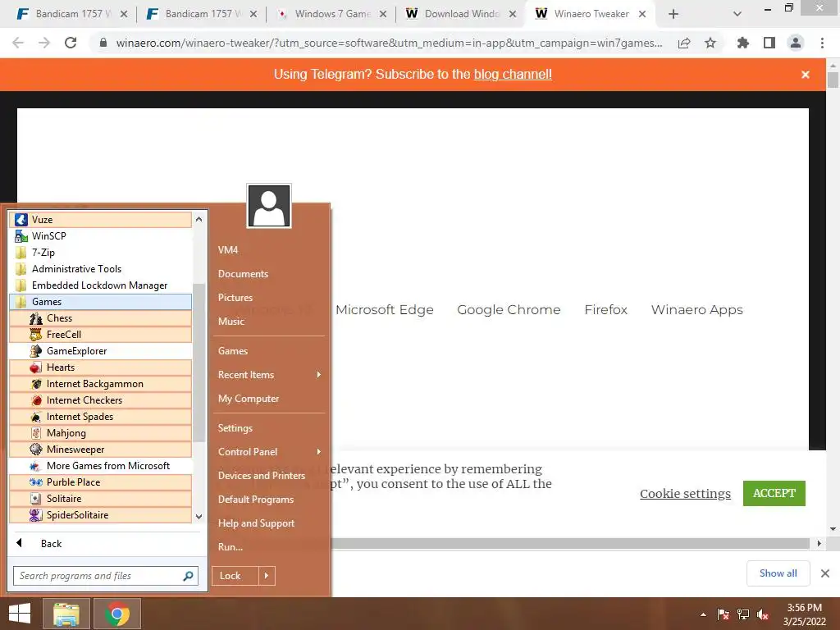Image resolution: width=840 pixels, height=630 pixels.
Task: Open the blog channel link
Action: point(513,74)
